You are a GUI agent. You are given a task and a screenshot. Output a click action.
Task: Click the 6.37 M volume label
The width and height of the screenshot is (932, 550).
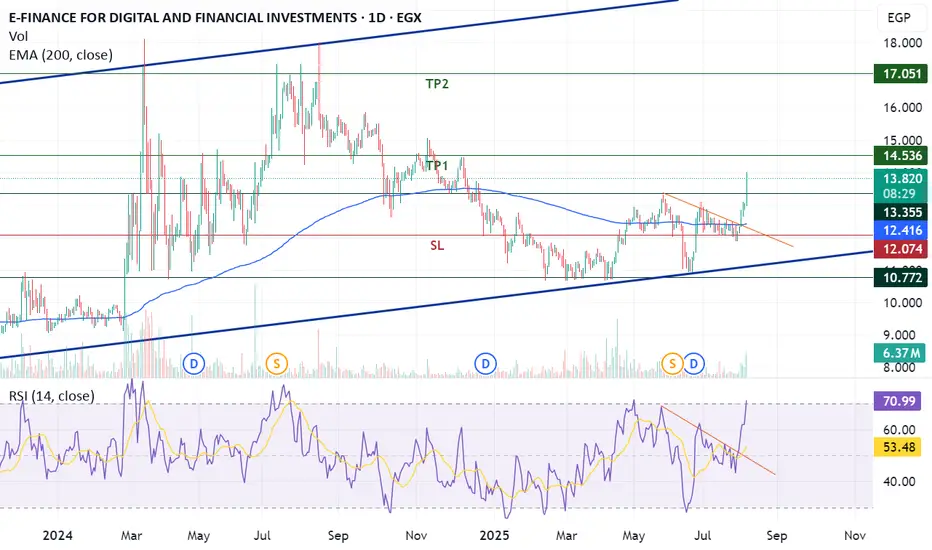[x=901, y=353]
